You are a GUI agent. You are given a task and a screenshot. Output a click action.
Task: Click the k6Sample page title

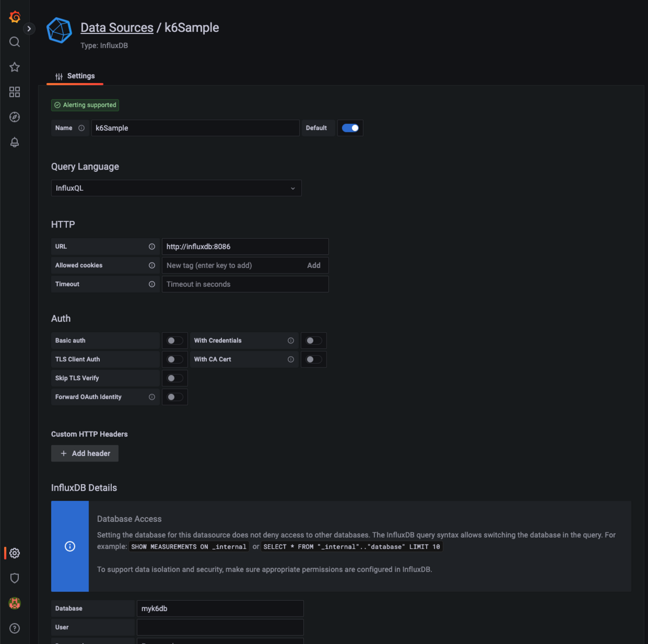[192, 28]
